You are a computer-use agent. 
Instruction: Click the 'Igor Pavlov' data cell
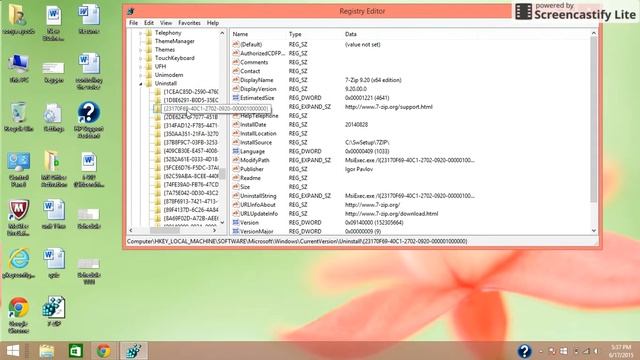(359, 169)
